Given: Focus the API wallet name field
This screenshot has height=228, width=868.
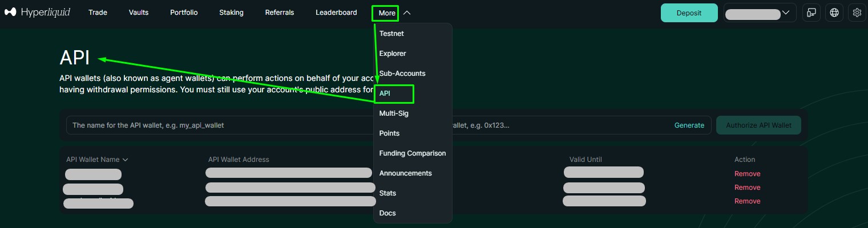Looking at the screenshot, I should pos(217,125).
